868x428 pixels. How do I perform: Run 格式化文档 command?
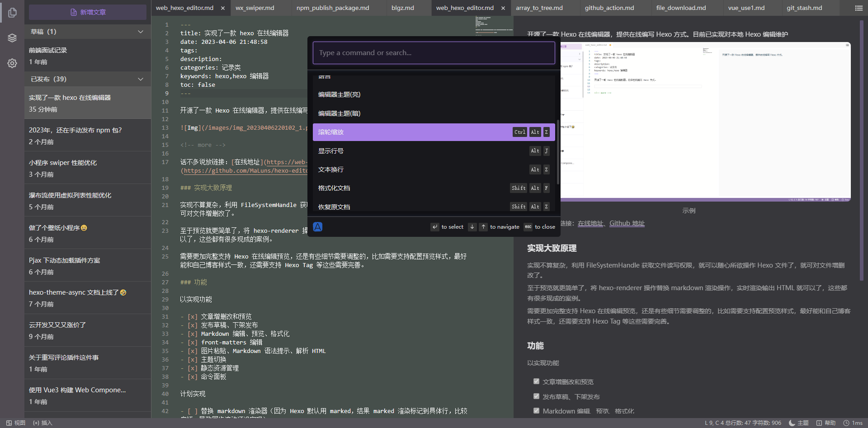point(434,188)
